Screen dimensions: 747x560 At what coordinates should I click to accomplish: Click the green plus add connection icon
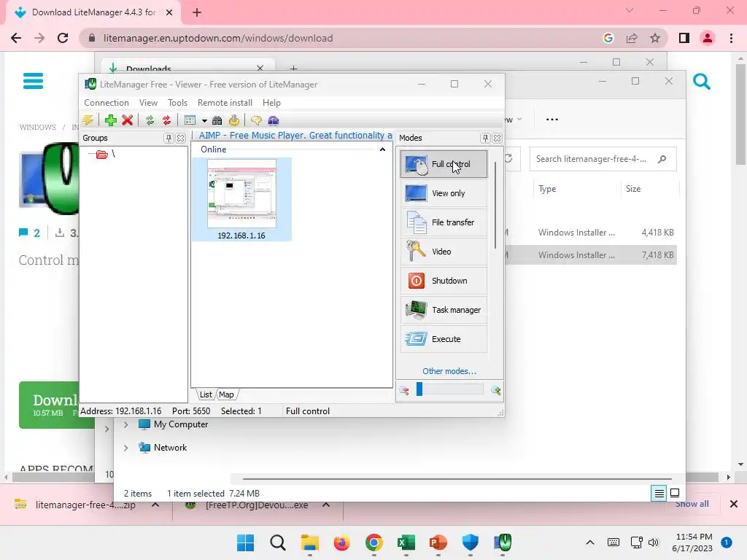pyautogui.click(x=111, y=120)
